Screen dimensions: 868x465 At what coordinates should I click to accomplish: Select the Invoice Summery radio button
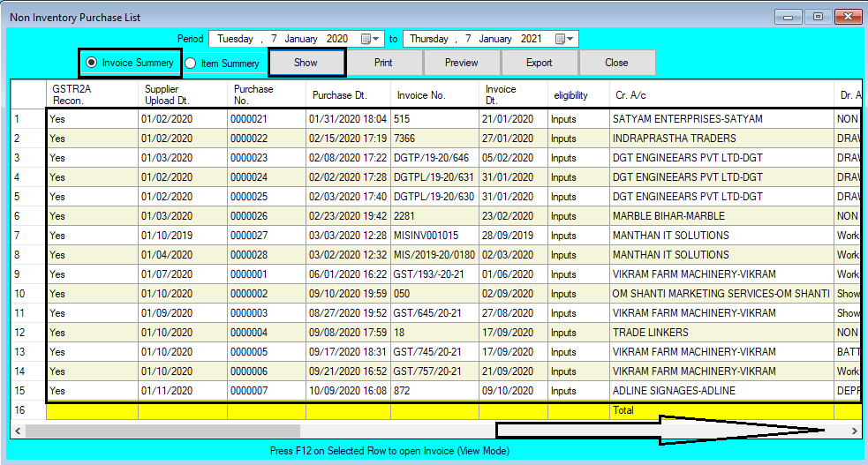tap(130, 63)
